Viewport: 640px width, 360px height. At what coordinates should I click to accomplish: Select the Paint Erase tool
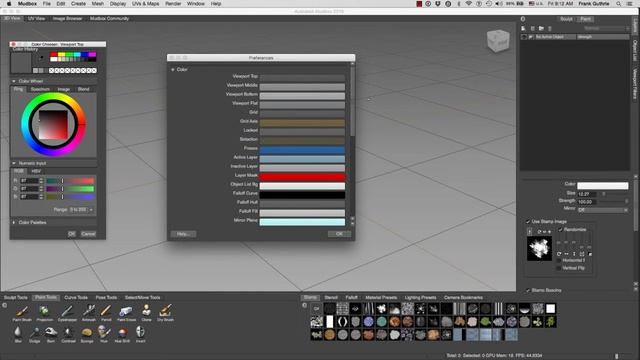tap(126, 312)
